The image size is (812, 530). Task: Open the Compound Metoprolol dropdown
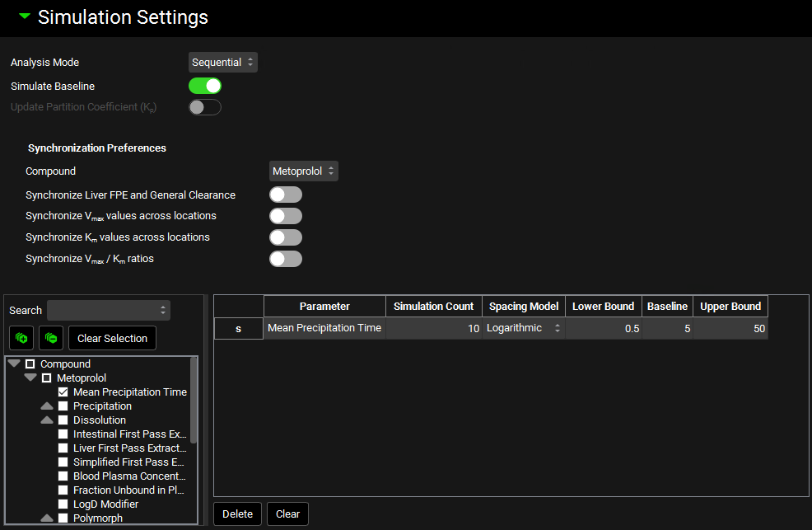point(303,171)
